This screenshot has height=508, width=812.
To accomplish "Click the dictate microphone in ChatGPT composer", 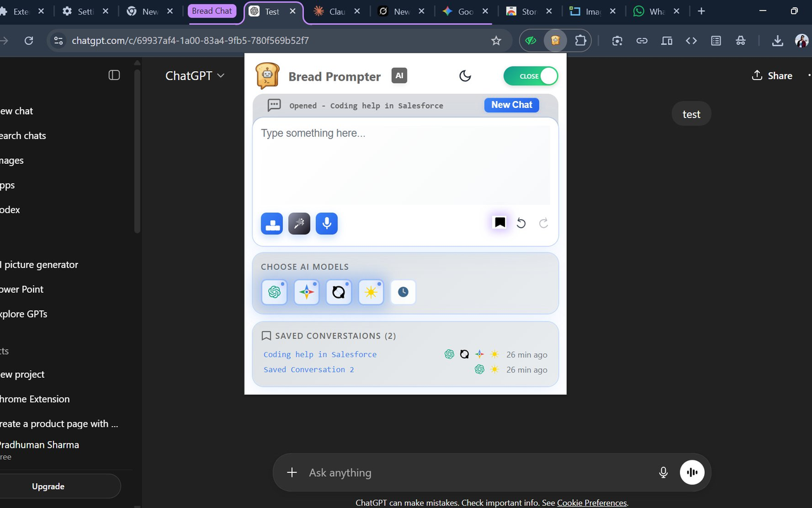I will click(x=663, y=472).
